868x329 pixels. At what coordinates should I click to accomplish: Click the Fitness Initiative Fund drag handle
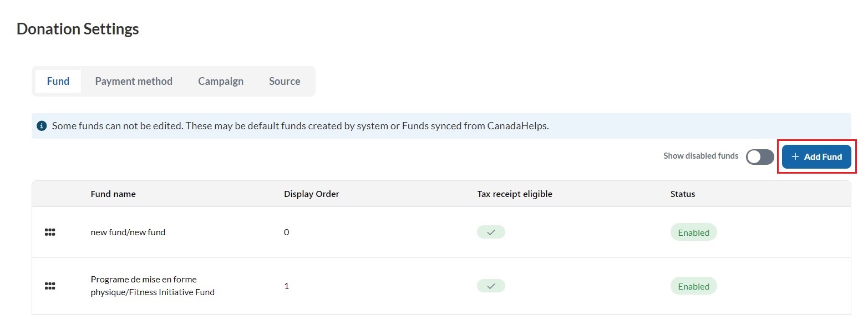pyautogui.click(x=50, y=286)
